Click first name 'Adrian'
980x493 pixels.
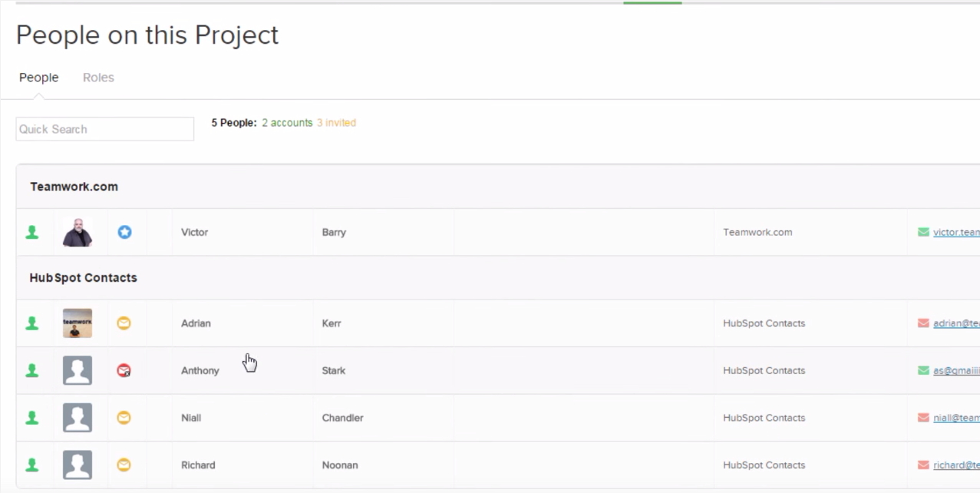196,323
